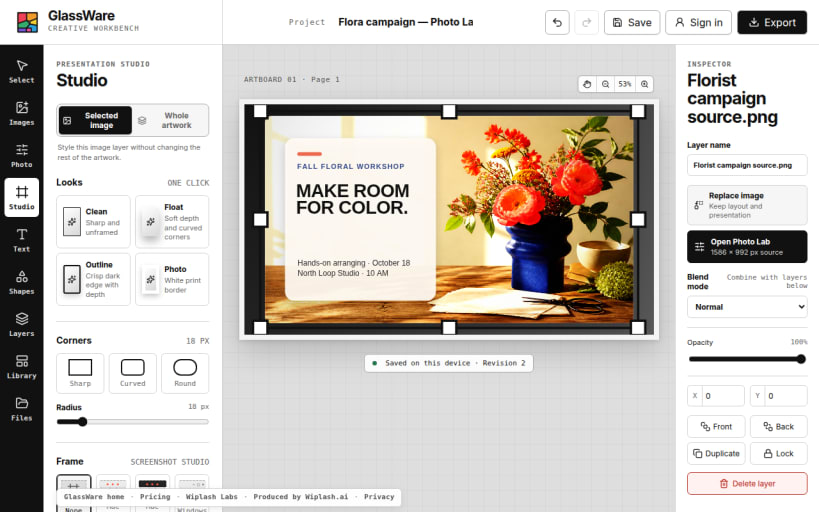Edit the Layer name field

pyautogui.click(x=747, y=165)
